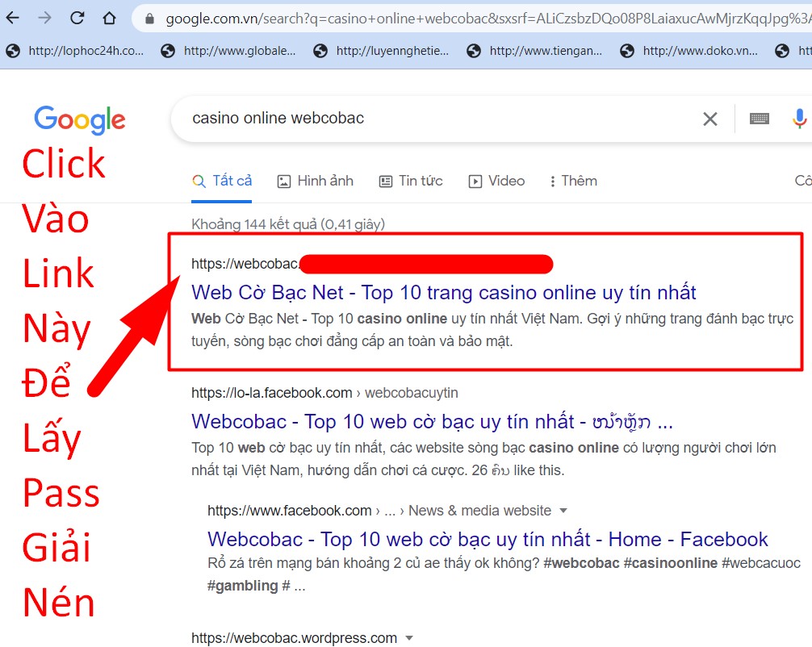
Task: Expand webcobac.wordpress.com result options arrow
Action: 409,638
